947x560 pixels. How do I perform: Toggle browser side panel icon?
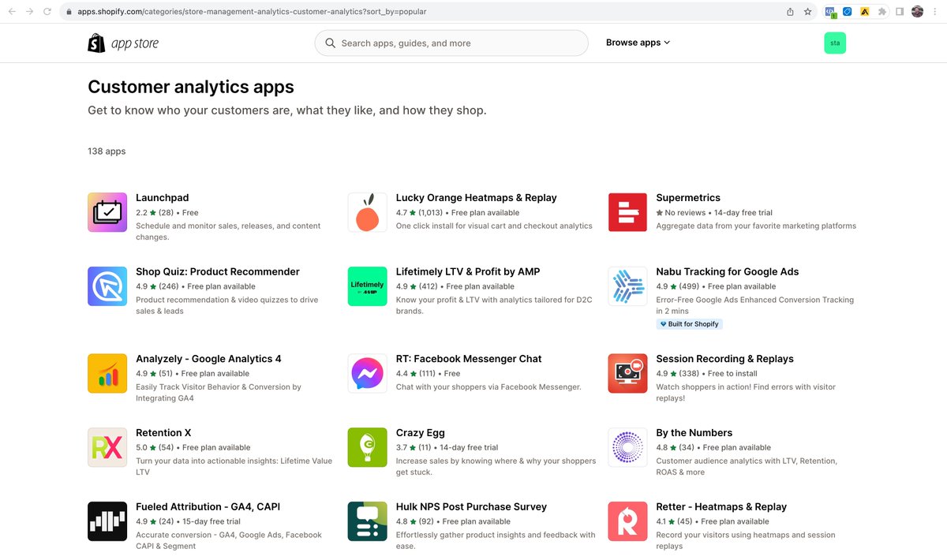(900, 12)
